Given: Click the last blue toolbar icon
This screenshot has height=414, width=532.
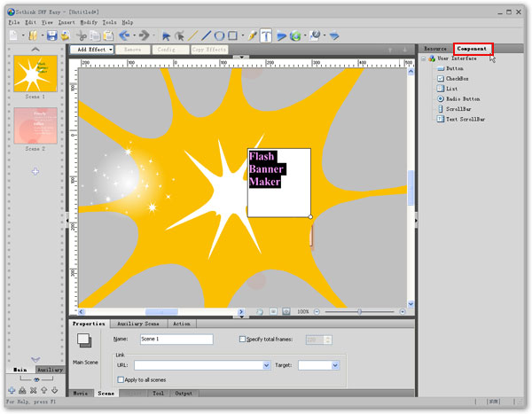Looking at the screenshot, I should coord(334,35).
